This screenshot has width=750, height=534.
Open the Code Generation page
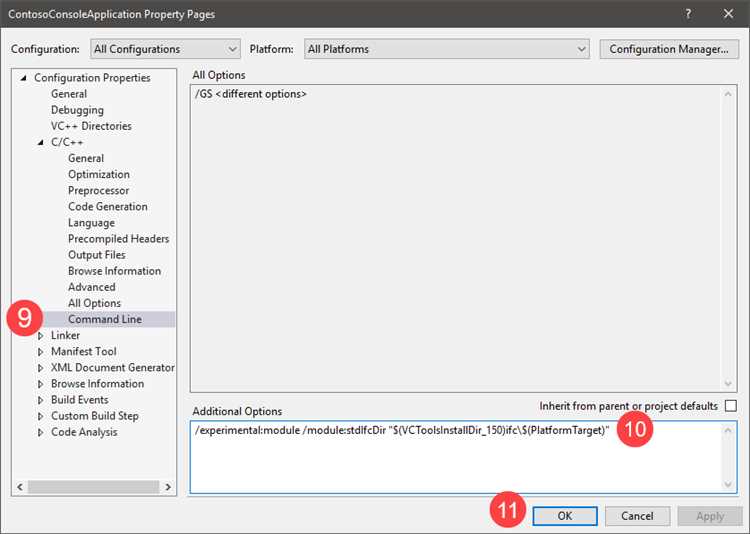(107, 206)
